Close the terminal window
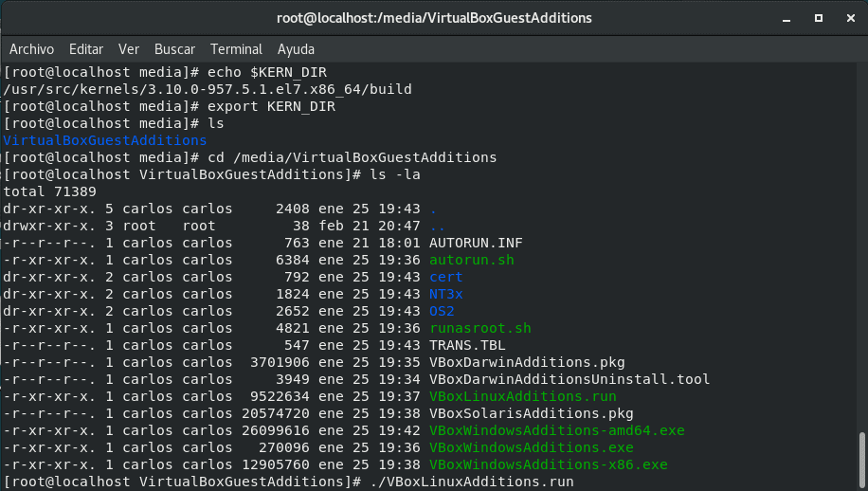Screen dimensions: 868x491 [x=851, y=18]
